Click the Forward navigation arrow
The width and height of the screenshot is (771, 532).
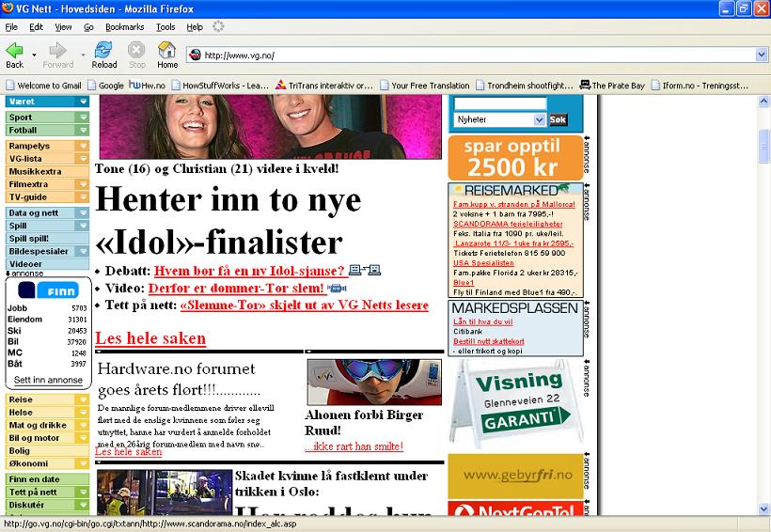point(57,50)
